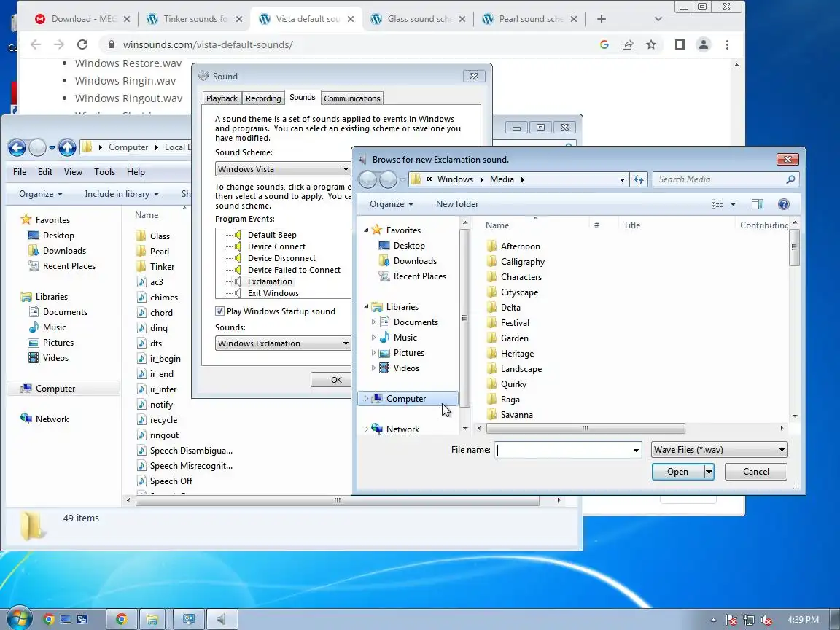
Task: Toggle Chrome side panel icon
Action: pyautogui.click(x=680, y=44)
